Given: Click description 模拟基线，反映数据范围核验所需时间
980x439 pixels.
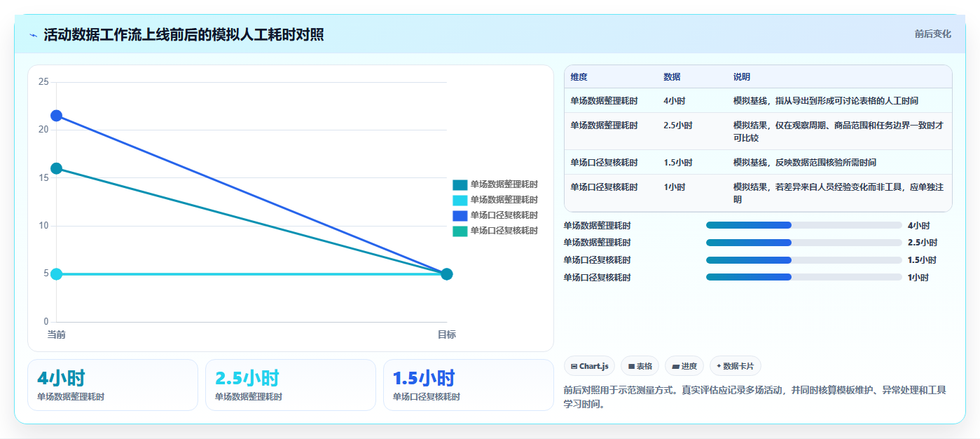Looking at the screenshot, I should (x=805, y=163).
